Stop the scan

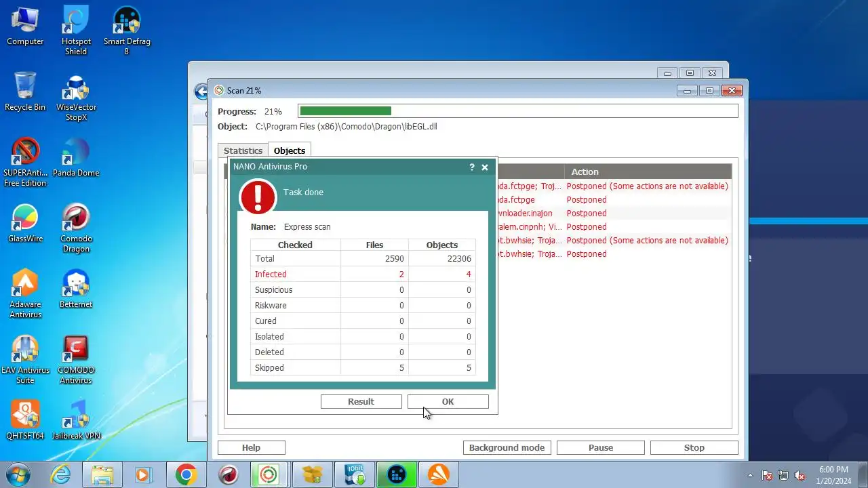click(694, 447)
